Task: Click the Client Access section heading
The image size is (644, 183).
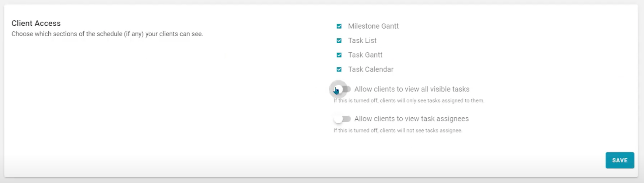Action: coord(36,23)
